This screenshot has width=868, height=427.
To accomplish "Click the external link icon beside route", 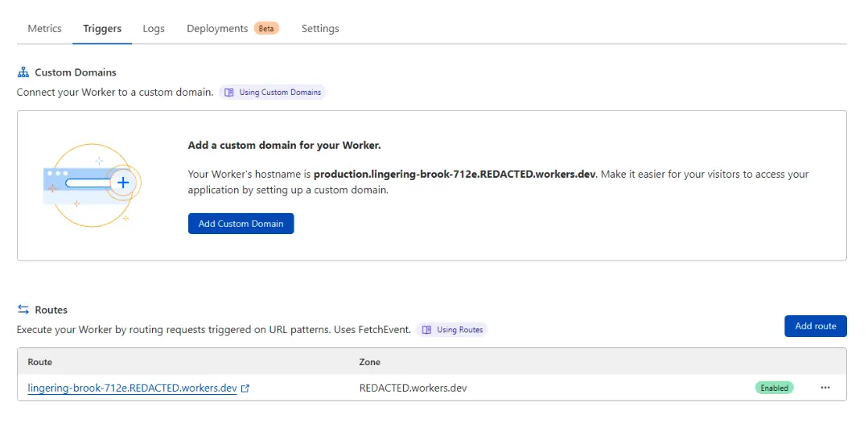I will 245,388.
